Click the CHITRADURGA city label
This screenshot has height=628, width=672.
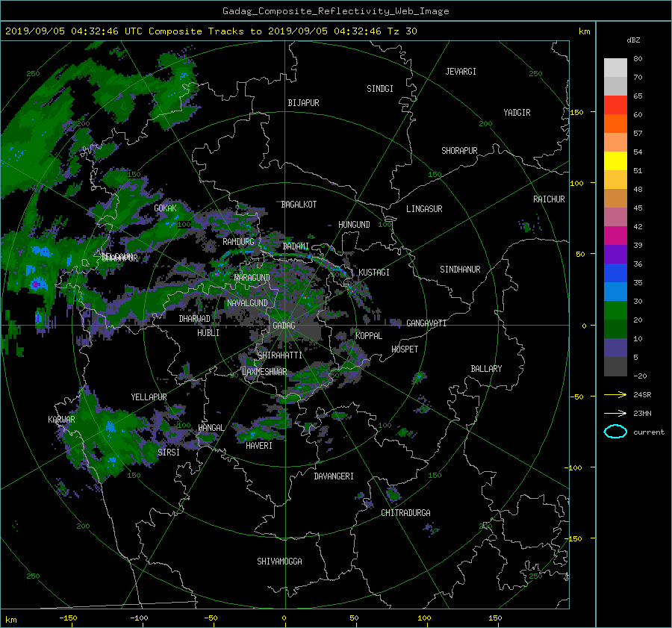[x=405, y=513]
